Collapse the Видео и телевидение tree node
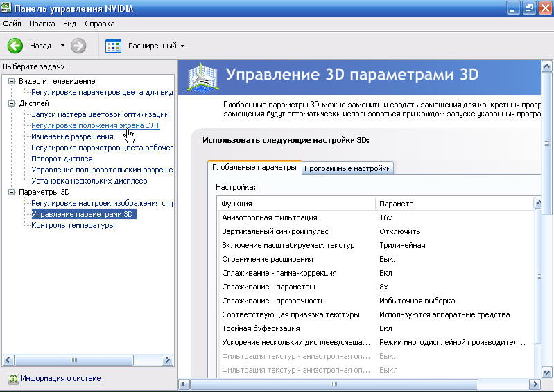 click(11, 81)
